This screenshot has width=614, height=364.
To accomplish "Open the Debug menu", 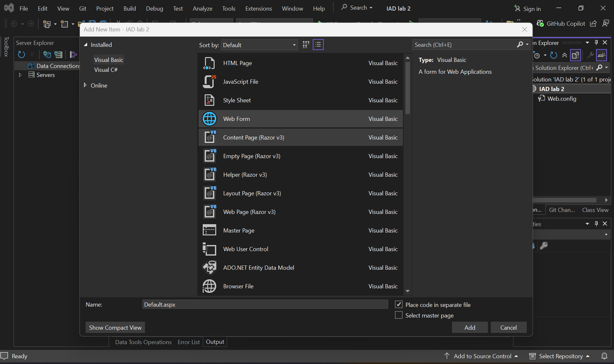I will click(154, 8).
